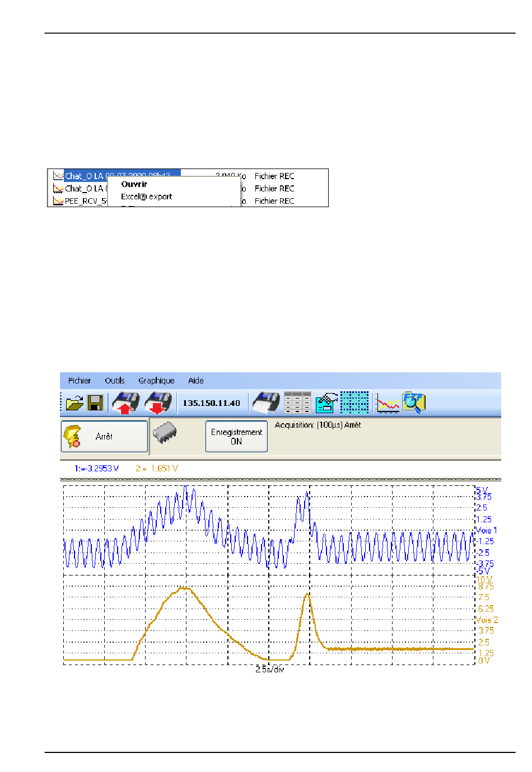
Task: Open the table grid view icon
Action: coord(297,403)
